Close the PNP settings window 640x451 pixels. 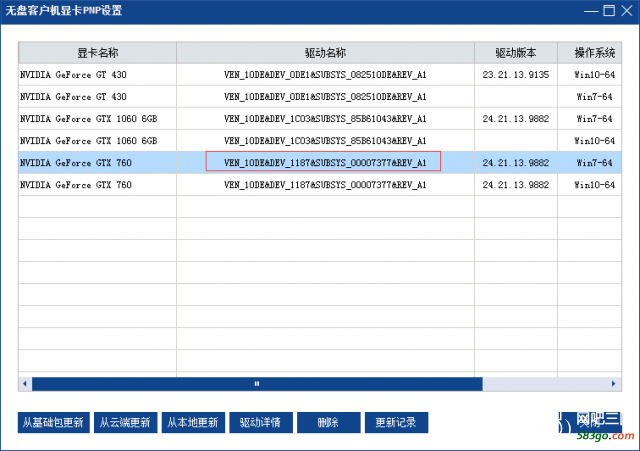point(627,11)
